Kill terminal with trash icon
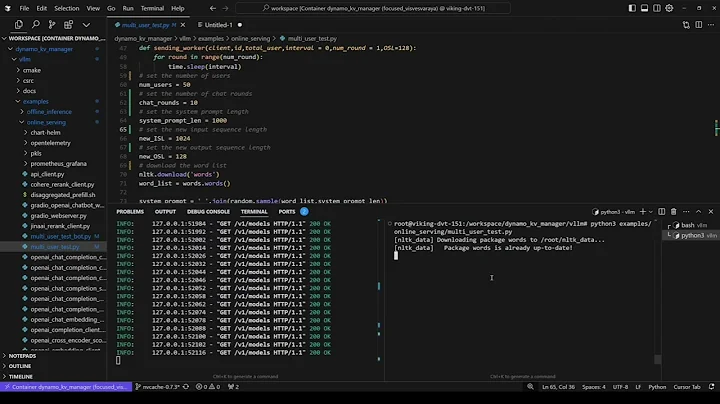The height and width of the screenshot is (404, 720). [x=674, y=212]
